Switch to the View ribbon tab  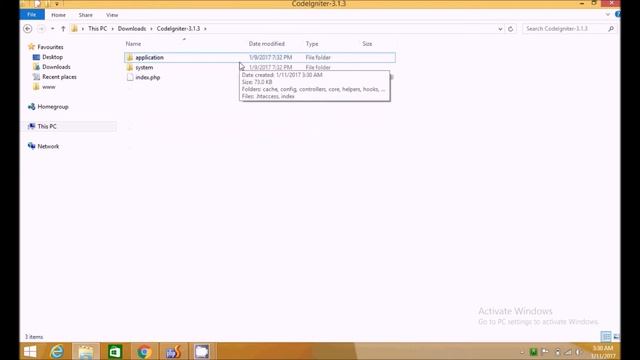click(x=112, y=15)
